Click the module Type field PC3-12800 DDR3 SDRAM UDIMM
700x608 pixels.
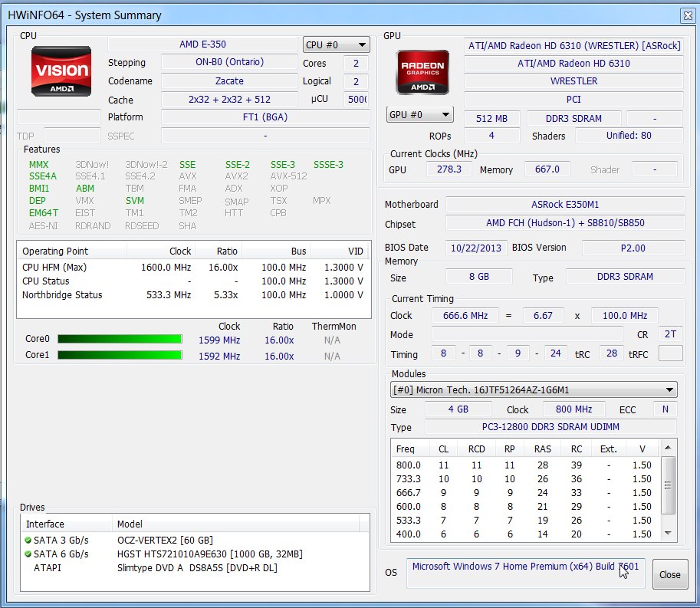551,427
